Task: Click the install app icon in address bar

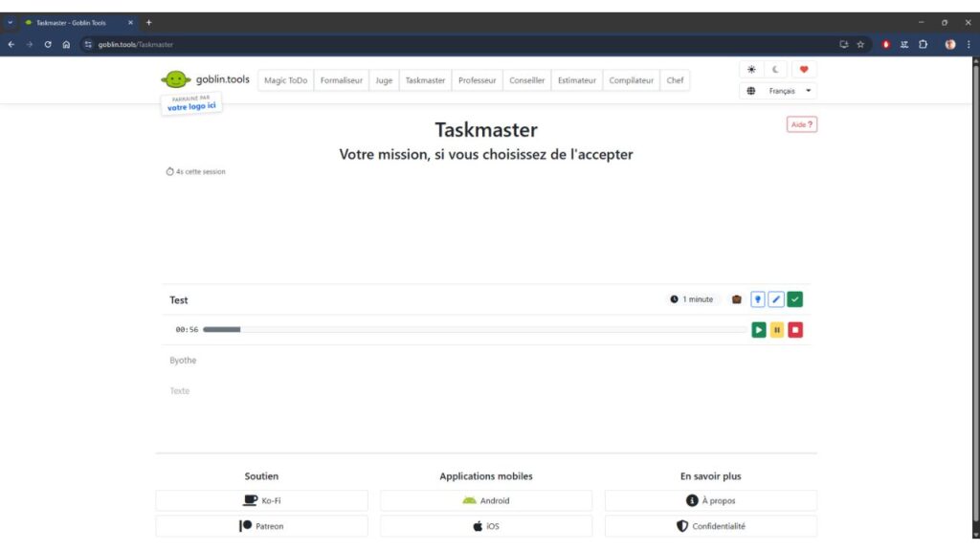Action: pos(844,44)
